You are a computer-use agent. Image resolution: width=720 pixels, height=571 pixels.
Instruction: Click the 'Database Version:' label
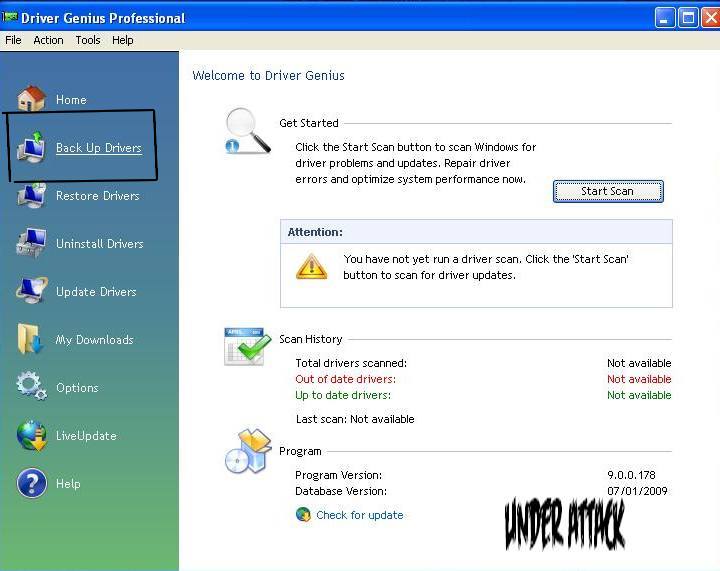coord(341,491)
